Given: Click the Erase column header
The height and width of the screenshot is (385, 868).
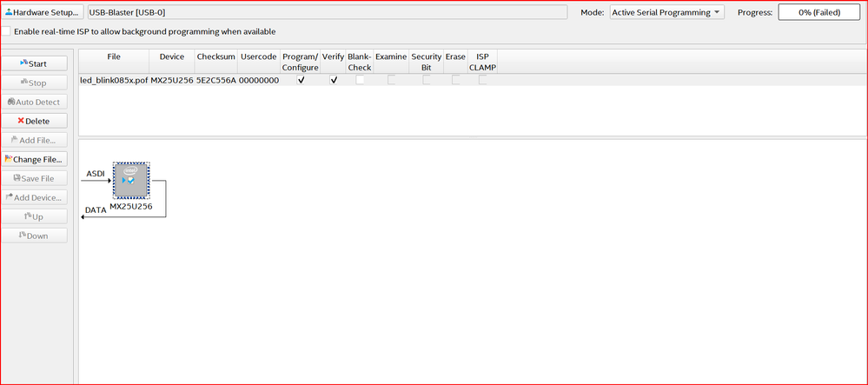Looking at the screenshot, I should (x=455, y=62).
